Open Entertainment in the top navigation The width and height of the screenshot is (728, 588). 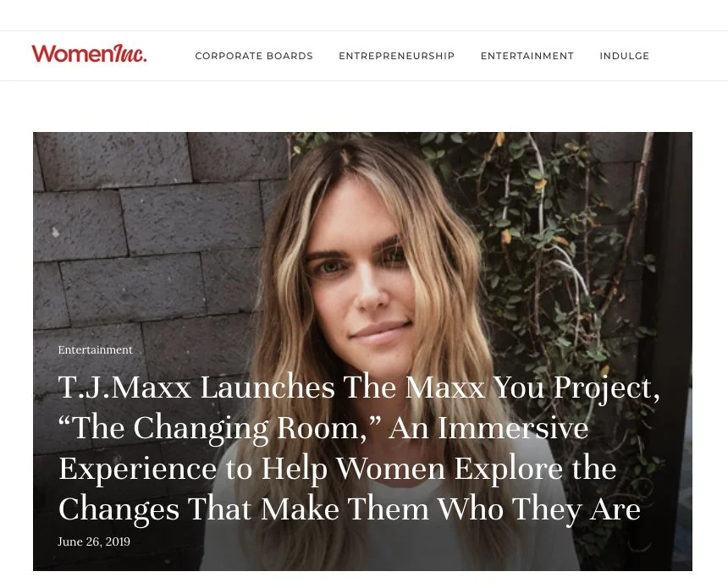[x=527, y=56]
